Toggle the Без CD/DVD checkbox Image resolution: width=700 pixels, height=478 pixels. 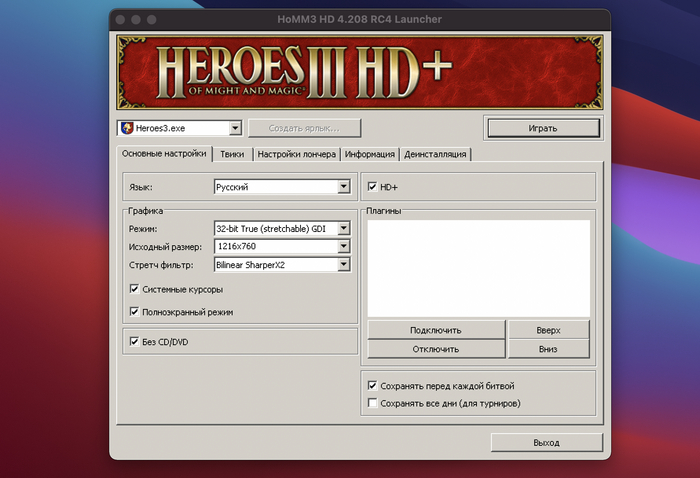[x=134, y=341]
